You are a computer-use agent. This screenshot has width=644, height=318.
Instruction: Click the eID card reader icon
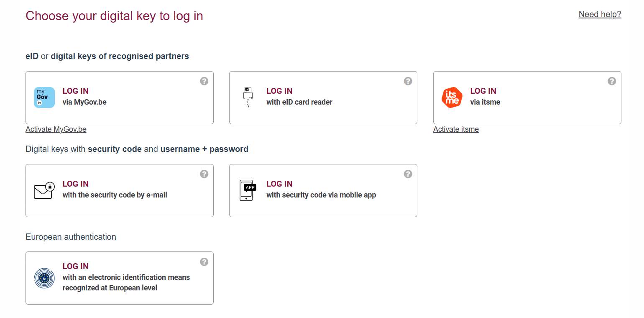[248, 97]
